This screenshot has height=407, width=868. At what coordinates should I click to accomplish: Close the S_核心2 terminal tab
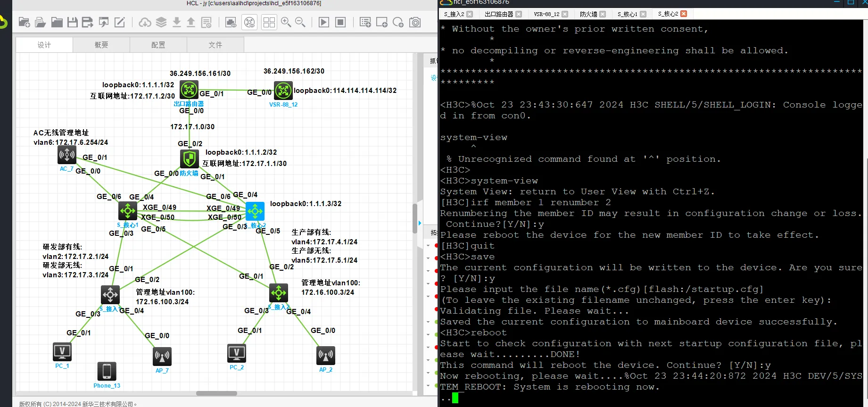coord(684,14)
